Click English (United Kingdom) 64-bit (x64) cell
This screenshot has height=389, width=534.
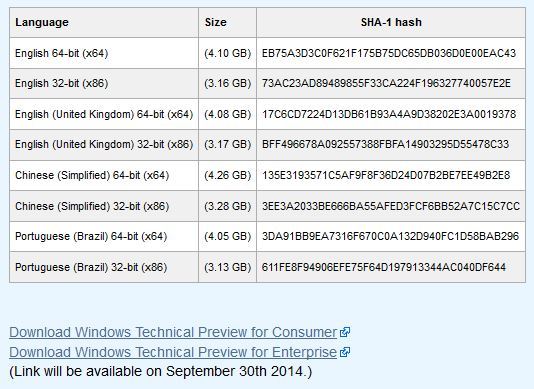coord(104,114)
